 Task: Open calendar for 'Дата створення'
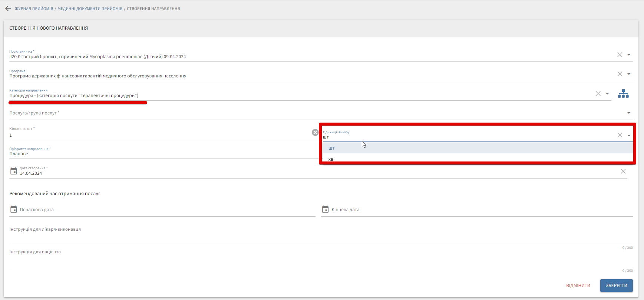(14, 171)
